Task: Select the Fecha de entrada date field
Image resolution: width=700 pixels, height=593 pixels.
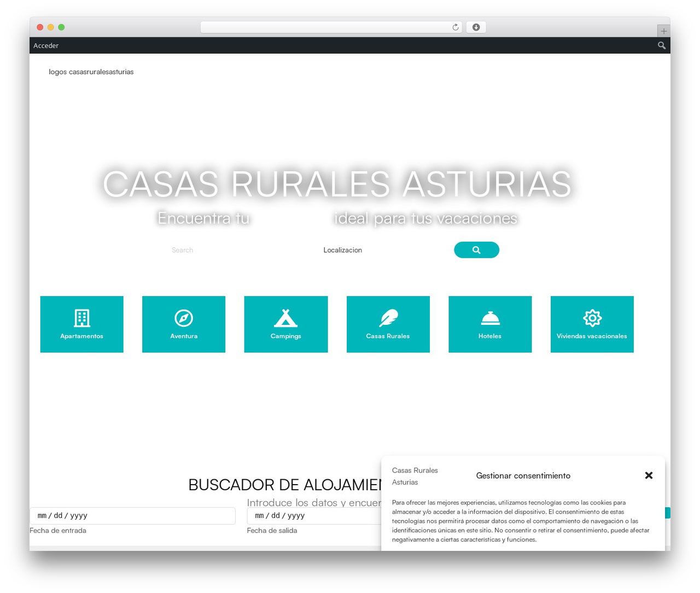Action: point(132,516)
